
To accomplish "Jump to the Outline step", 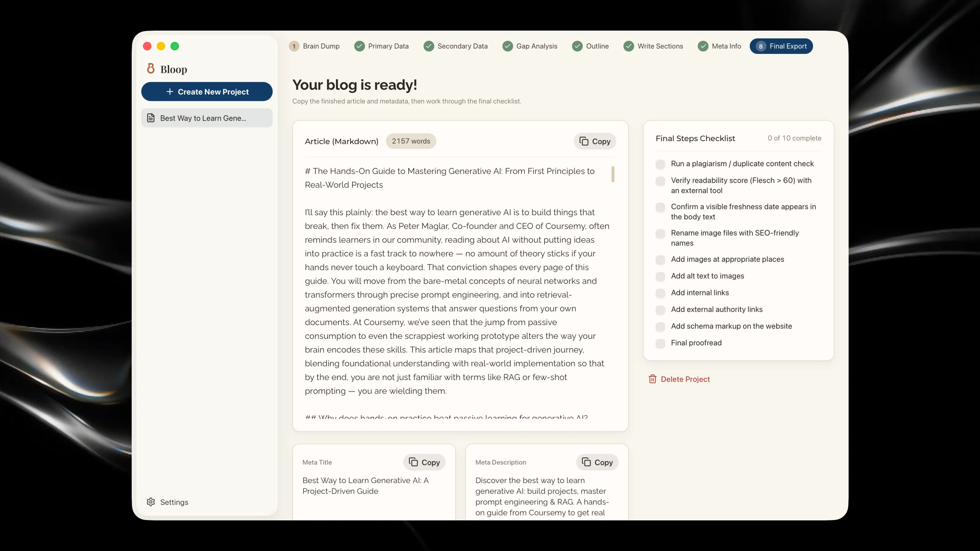I will click(590, 46).
